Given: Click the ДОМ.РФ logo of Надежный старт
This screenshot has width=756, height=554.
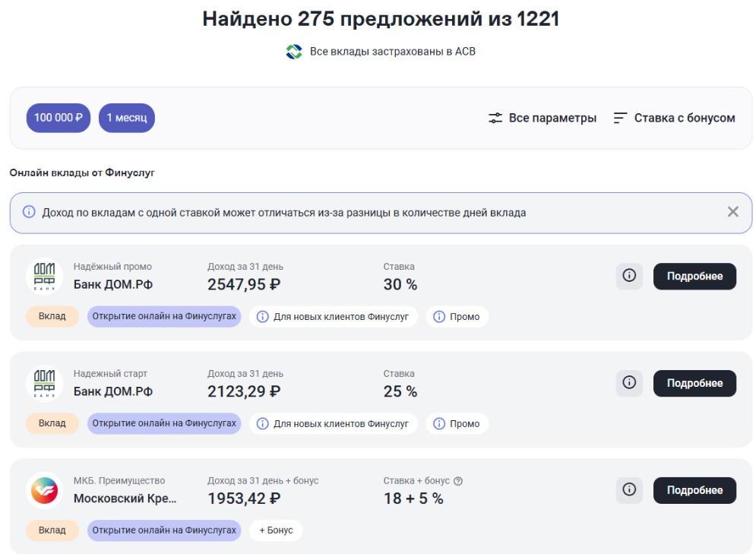Looking at the screenshot, I should click(x=44, y=383).
